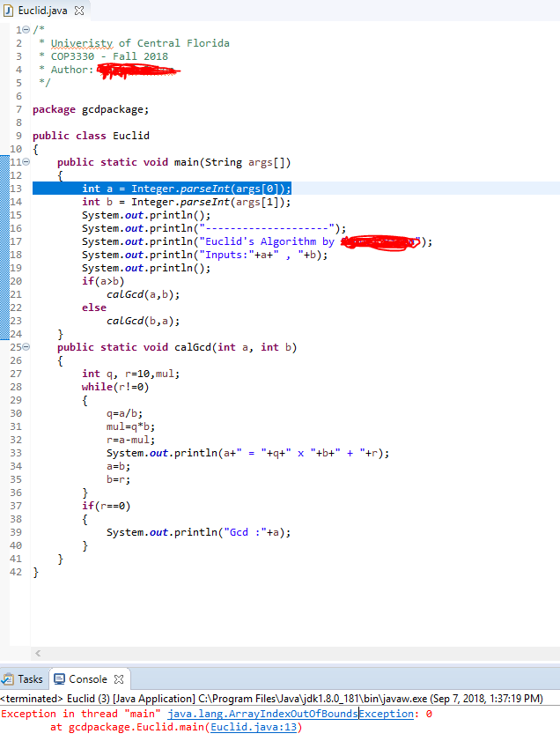Click the Tasks view icon
Image resolution: width=560 pixels, height=741 pixels.
click(8, 679)
